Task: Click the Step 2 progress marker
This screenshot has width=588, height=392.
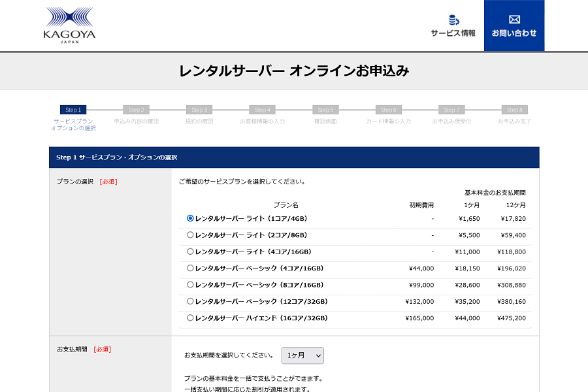Action: pos(136,110)
